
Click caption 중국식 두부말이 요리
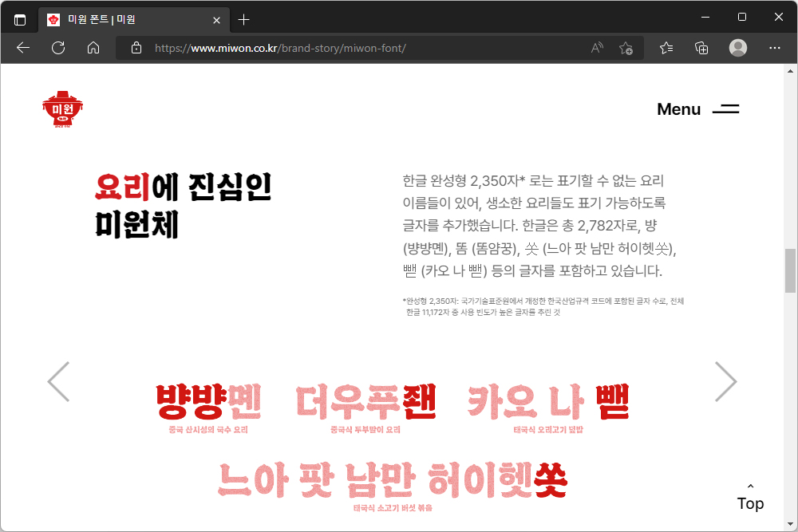pyautogui.click(x=365, y=430)
